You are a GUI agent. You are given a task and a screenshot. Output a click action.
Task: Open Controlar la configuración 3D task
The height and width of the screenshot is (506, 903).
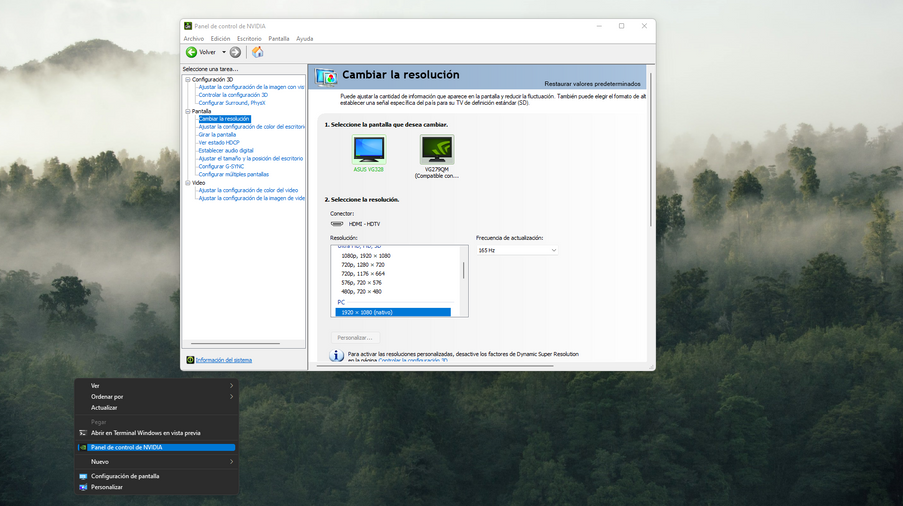(x=233, y=95)
